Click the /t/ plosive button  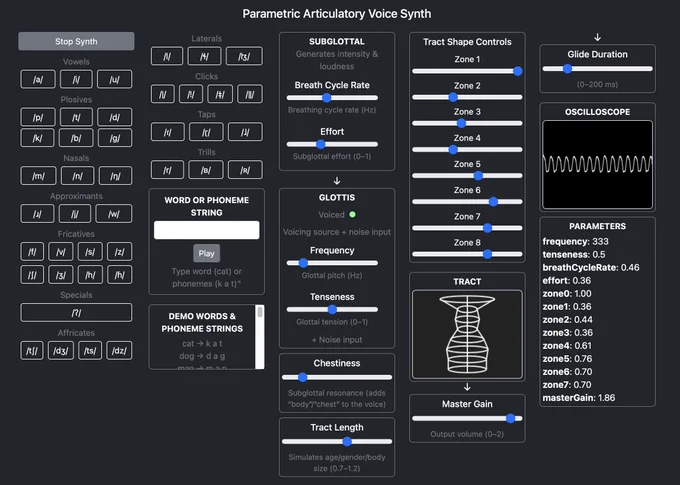pyautogui.click(x=76, y=117)
